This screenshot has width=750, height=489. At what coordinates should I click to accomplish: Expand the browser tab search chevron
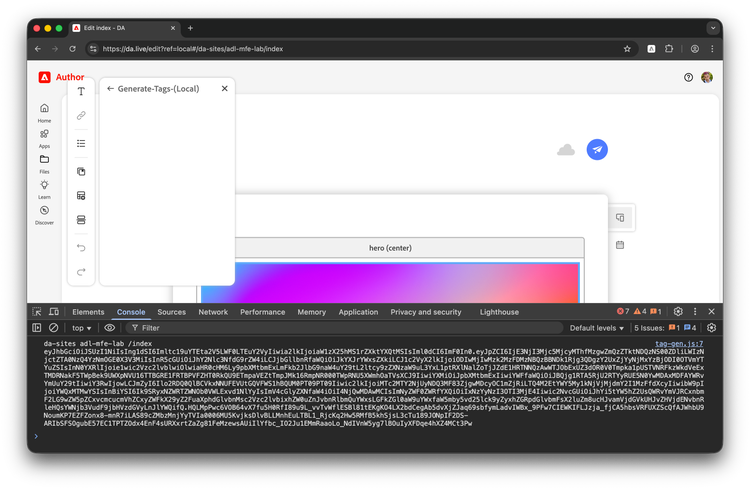click(x=711, y=28)
